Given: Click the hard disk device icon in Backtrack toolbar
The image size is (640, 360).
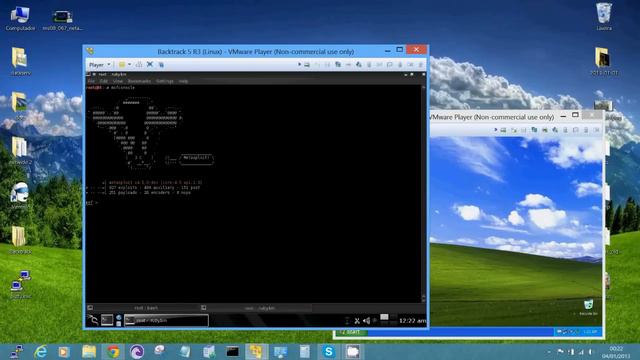Looking at the screenshot, I should 307,64.
